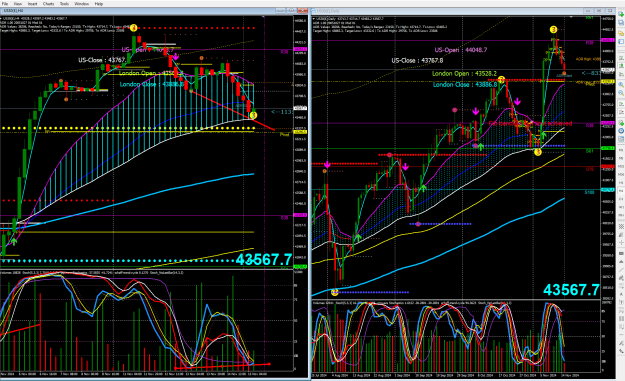Click the yellow folder icon in side toolbar
Viewport: 625px width, 381px height.
[621, 33]
